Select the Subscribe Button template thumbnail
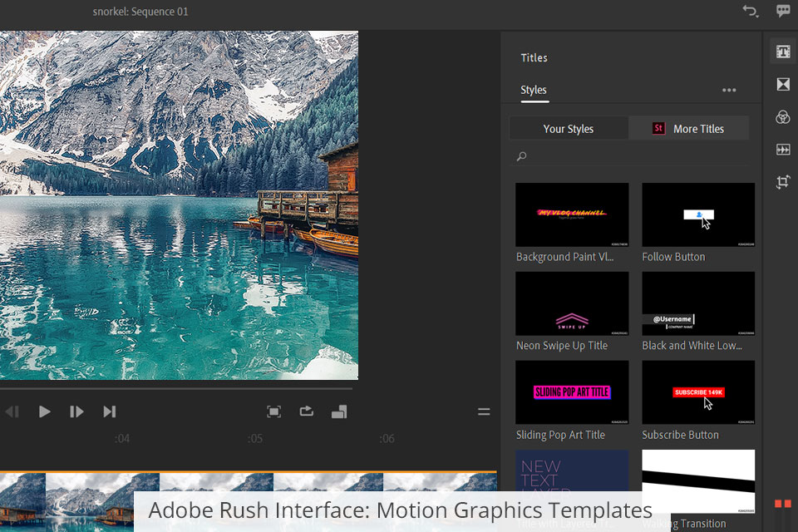798x532 pixels. click(698, 392)
